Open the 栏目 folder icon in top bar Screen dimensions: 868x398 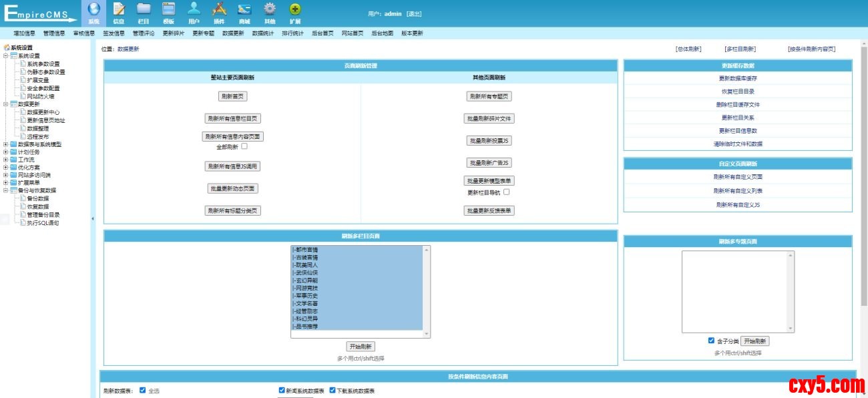144,10
